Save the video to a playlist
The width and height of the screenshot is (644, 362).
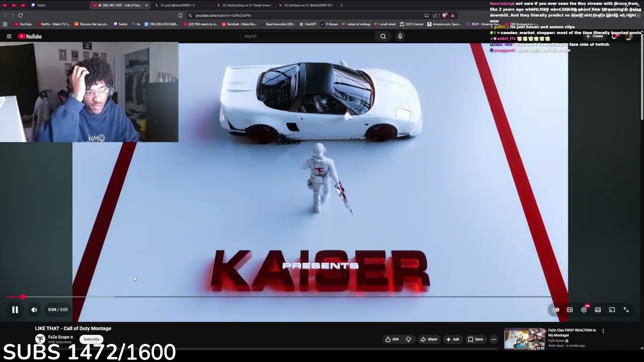tap(475, 339)
